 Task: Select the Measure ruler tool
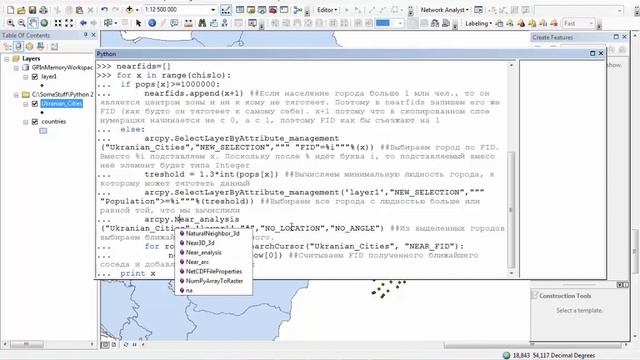pyautogui.click(x=188, y=23)
